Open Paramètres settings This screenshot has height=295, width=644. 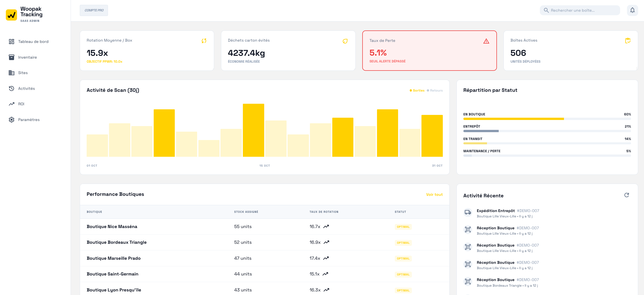tap(29, 120)
